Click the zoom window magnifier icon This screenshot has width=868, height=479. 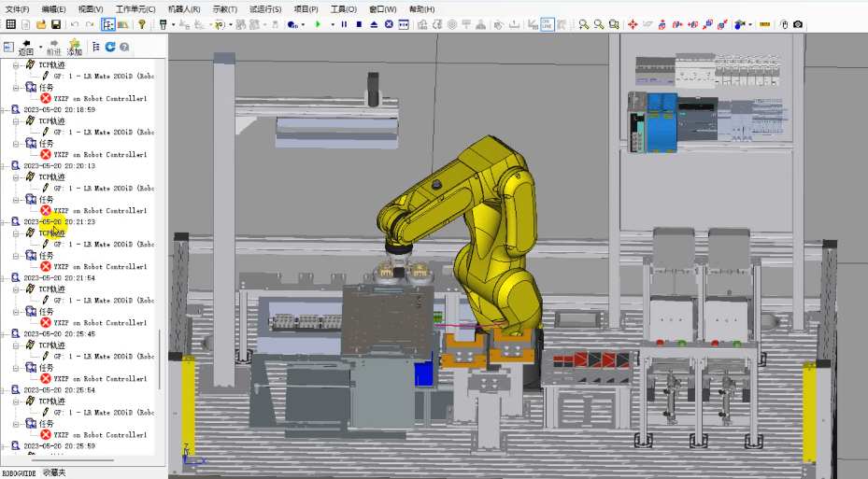coord(614,24)
